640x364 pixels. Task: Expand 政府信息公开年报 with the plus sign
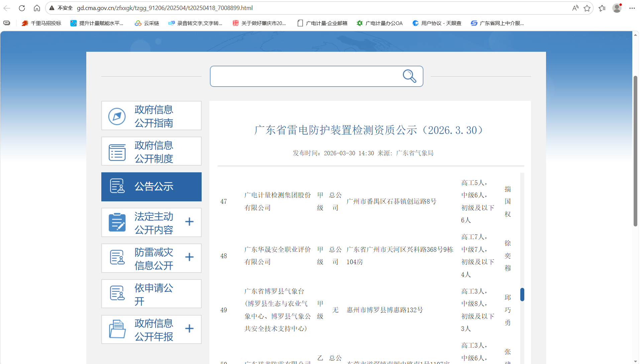pos(189,329)
